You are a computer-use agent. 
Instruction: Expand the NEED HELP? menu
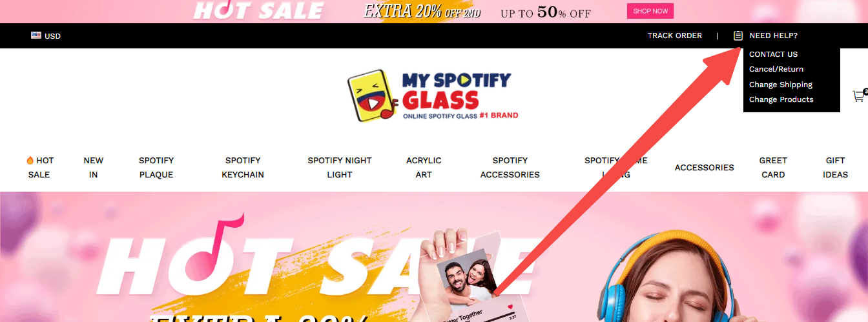pyautogui.click(x=773, y=35)
